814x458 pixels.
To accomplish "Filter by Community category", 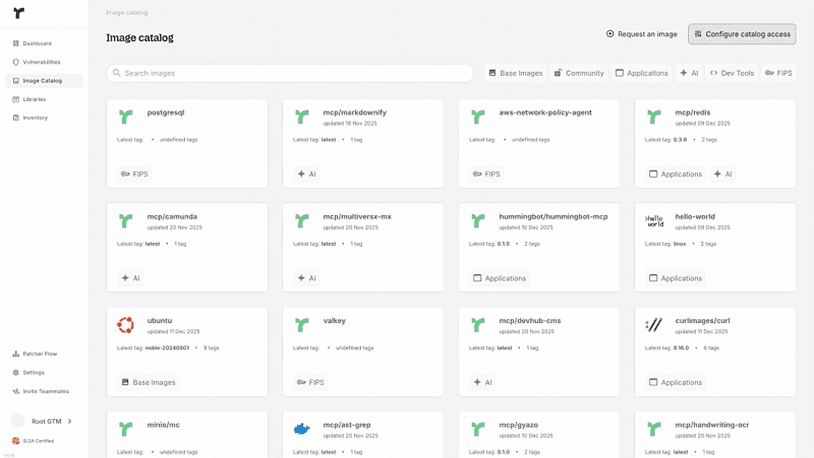I will [579, 73].
